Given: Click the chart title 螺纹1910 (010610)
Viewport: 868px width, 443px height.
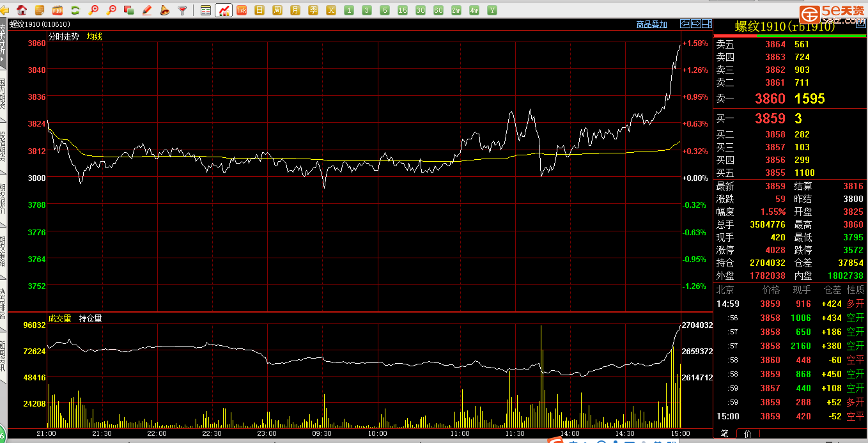Looking at the screenshot, I should 40,25.
